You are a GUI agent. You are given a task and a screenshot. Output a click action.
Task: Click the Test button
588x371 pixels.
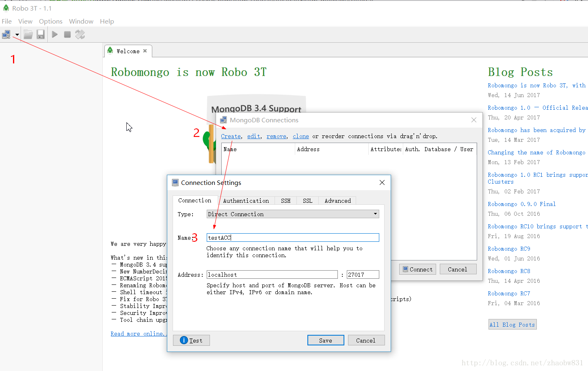pos(191,341)
